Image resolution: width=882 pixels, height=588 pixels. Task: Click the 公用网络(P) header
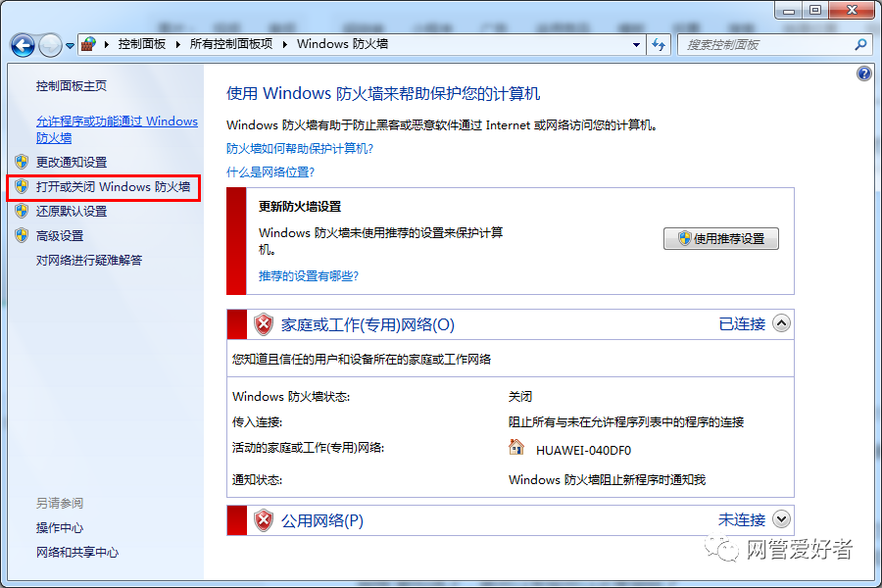tap(322, 520)
